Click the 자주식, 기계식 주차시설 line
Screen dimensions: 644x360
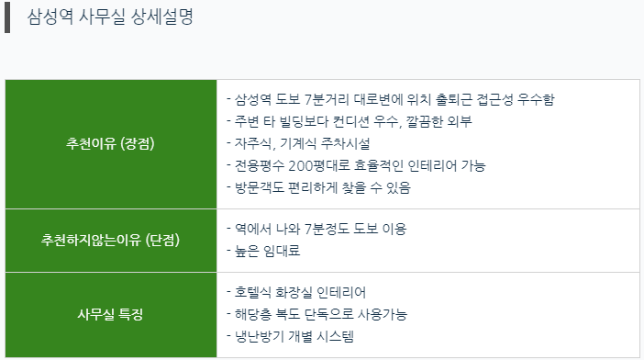point(298,143)
